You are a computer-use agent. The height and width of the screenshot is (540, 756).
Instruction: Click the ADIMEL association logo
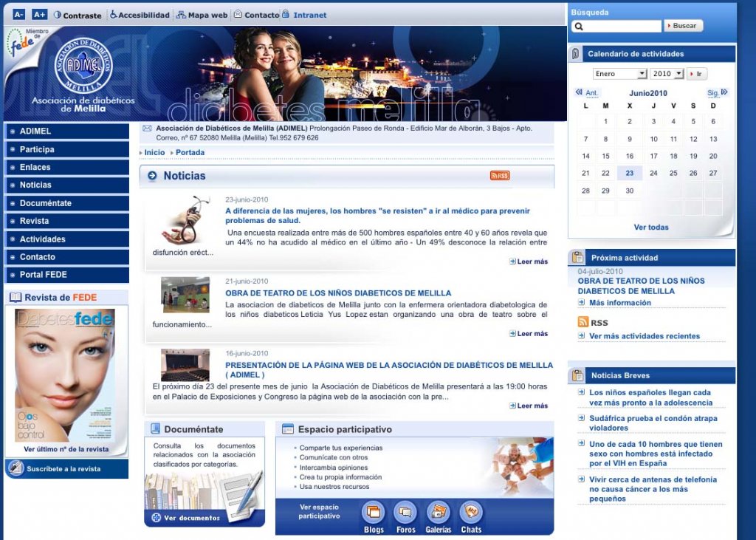83,66
